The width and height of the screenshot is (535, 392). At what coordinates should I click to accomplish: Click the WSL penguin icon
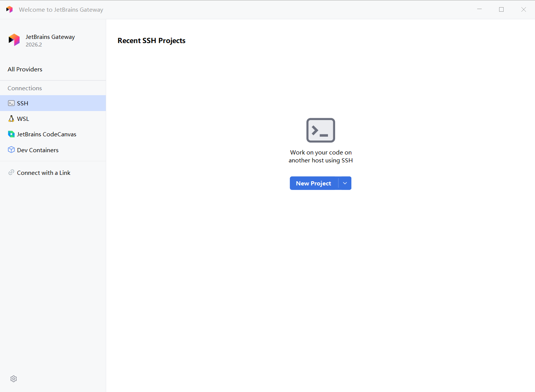point(11,119)
